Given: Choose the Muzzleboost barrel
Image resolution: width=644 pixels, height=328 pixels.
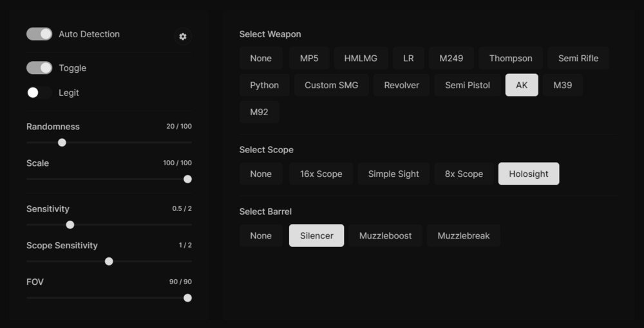Looking at the screenshot, I should pos(385,236).
